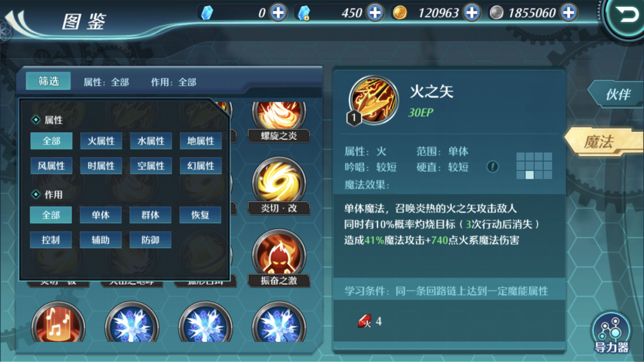Click the back arrow return icon
Image resolution: width=644 pixels, height=362 pixels.
tap(626, 16)
